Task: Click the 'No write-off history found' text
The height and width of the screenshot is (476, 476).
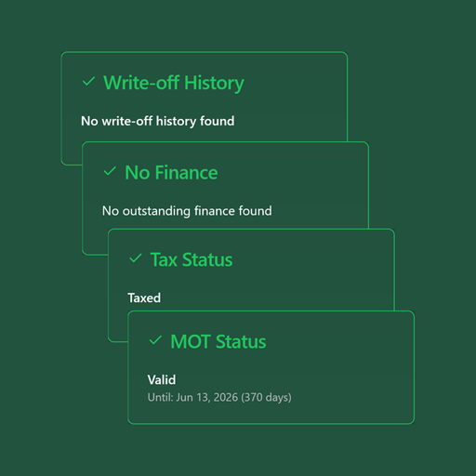Action: click(157, 121)
